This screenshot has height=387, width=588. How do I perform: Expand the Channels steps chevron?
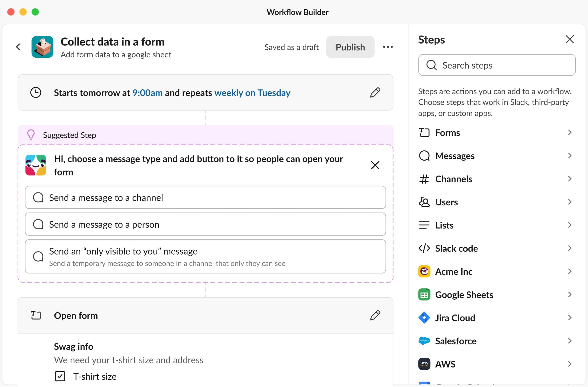(x=570, y=179)
